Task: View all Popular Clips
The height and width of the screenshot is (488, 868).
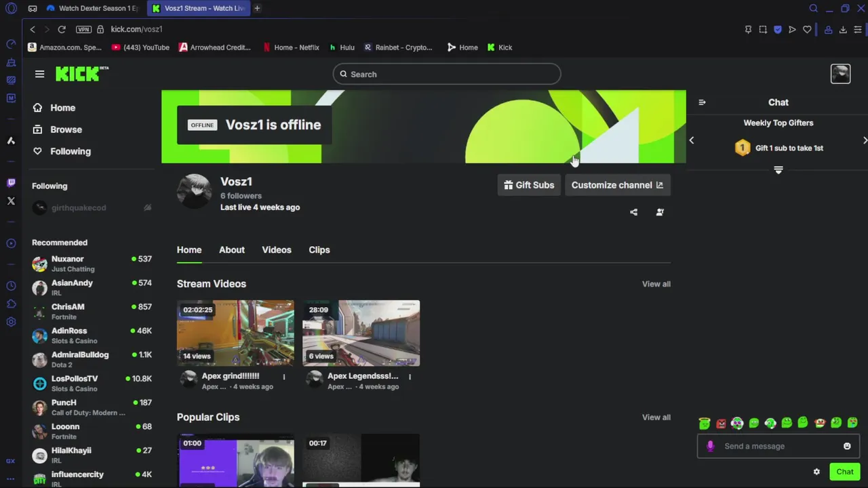Action: click(x=656, y=418)
